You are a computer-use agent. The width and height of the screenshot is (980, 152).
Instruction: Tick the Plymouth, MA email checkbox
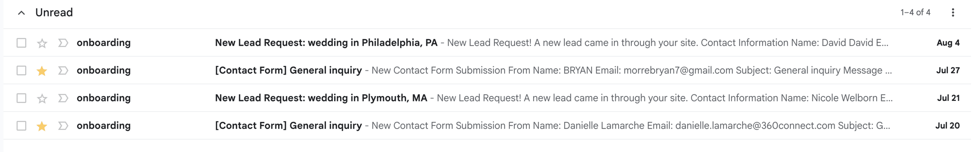tap(22, 98)
